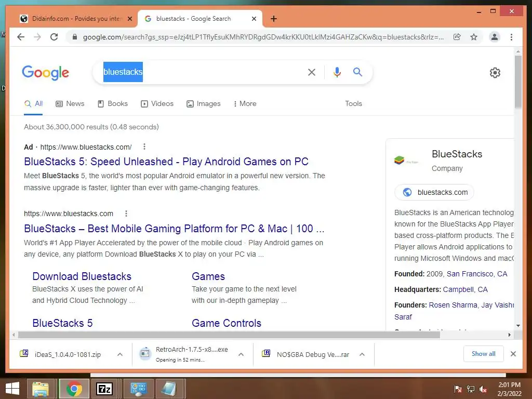Open notepad-like taskbar app icon
Image resolution: width=532 pixels, height=399 pixels.
169,389
